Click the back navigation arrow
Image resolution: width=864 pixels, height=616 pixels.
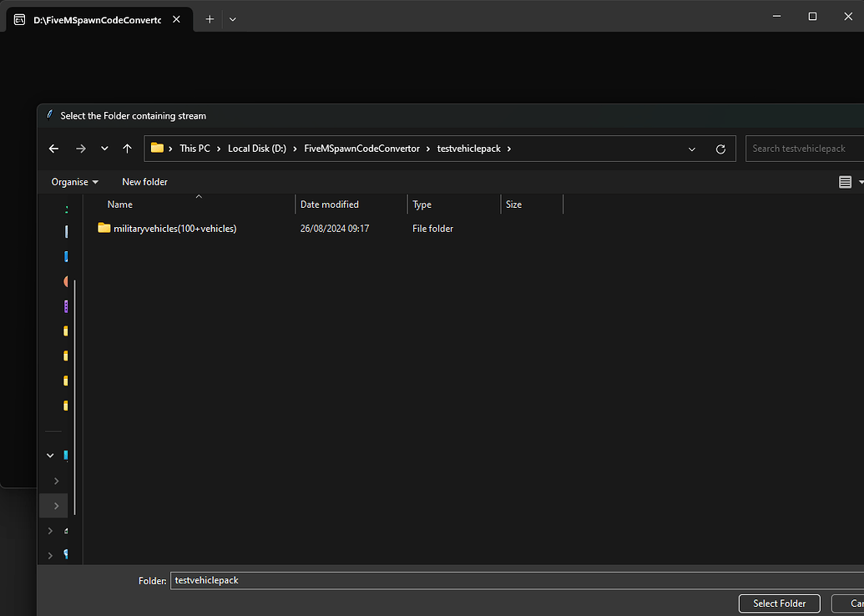53,148
